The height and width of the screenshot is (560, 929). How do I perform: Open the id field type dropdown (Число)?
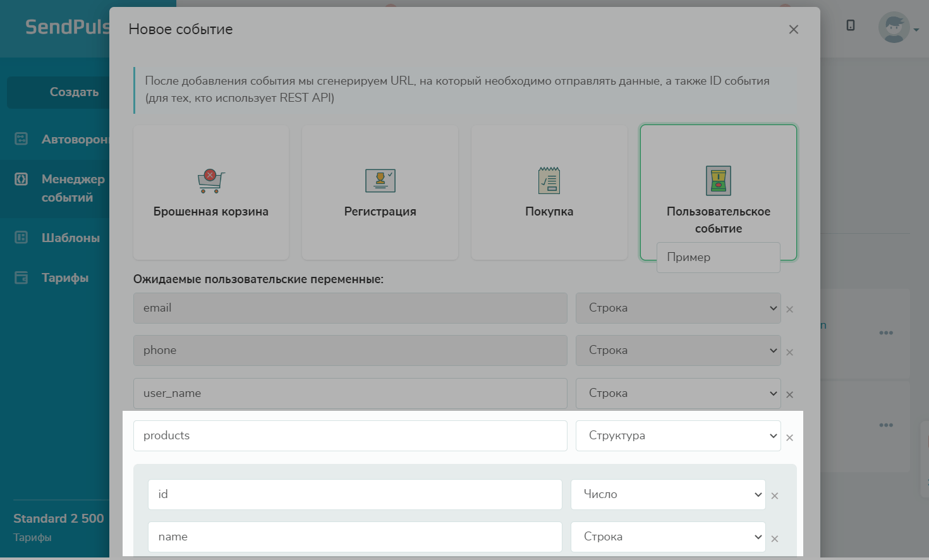tap(667, 494)
